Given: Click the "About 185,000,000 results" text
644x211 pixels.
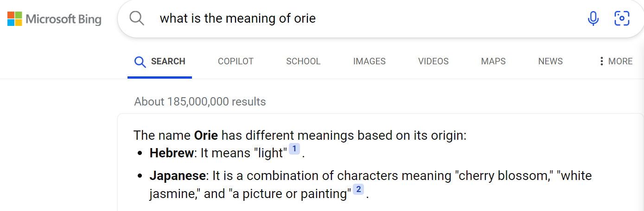Looking at the screenshot, I should click(x=200, y=102).
